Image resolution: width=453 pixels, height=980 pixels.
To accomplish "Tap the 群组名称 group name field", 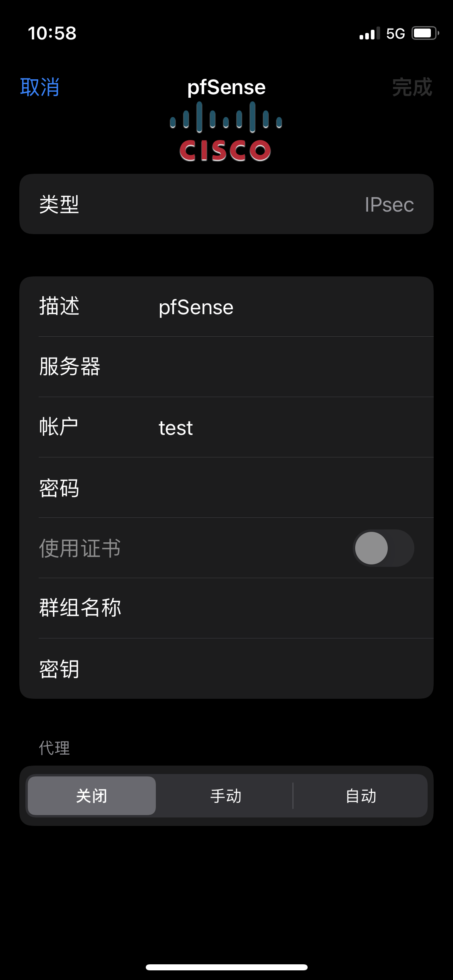I will [x=282, y=608].
